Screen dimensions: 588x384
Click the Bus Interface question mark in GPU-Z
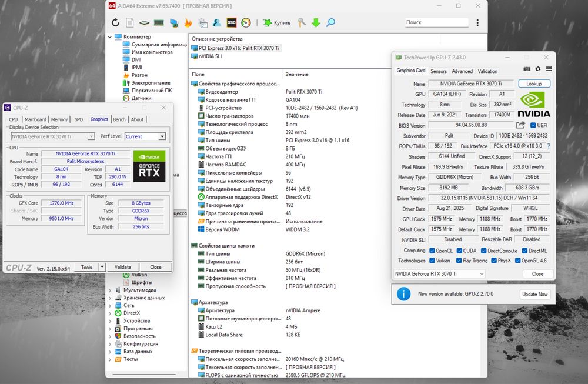click(549, 146)
